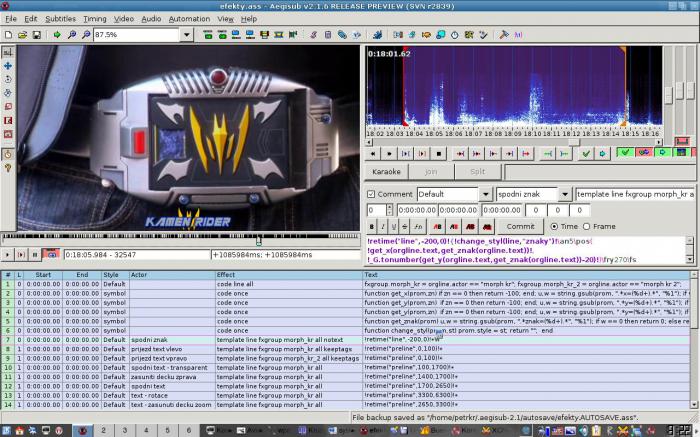
Task: Toggle next line on commit green arrow
Action: pyautogui.click(x=662, y=153)
